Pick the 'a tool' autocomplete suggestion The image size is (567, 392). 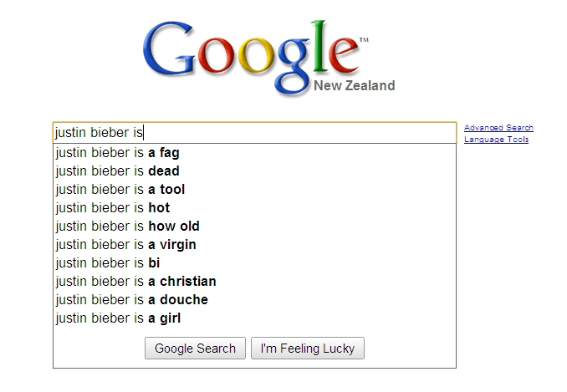(x=120, y=190)
